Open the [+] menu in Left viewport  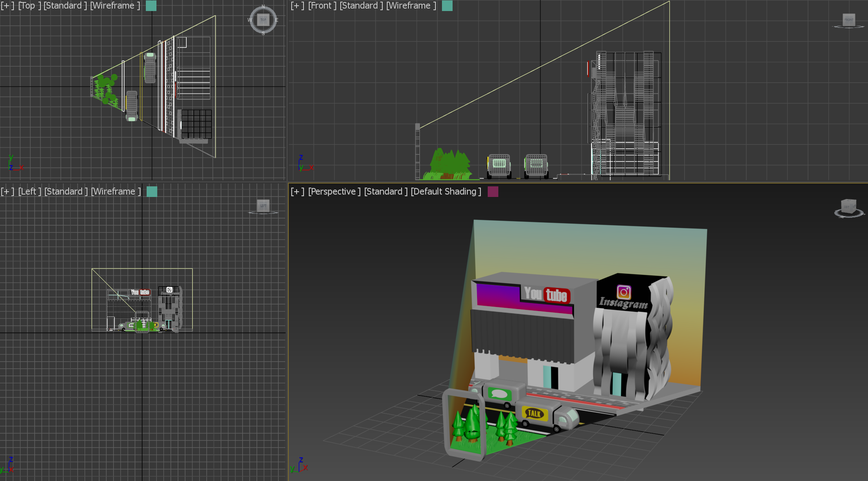(x=7, y=191)
